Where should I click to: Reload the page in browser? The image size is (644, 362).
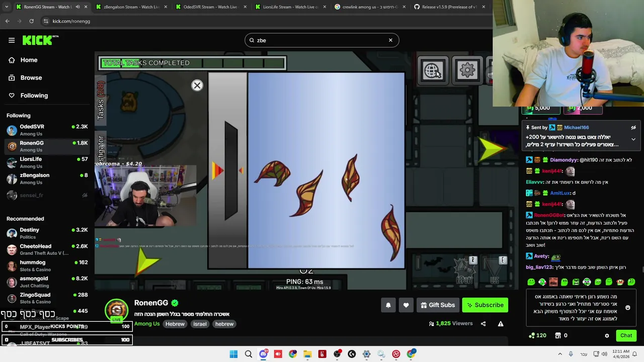[x=31, y=21]
